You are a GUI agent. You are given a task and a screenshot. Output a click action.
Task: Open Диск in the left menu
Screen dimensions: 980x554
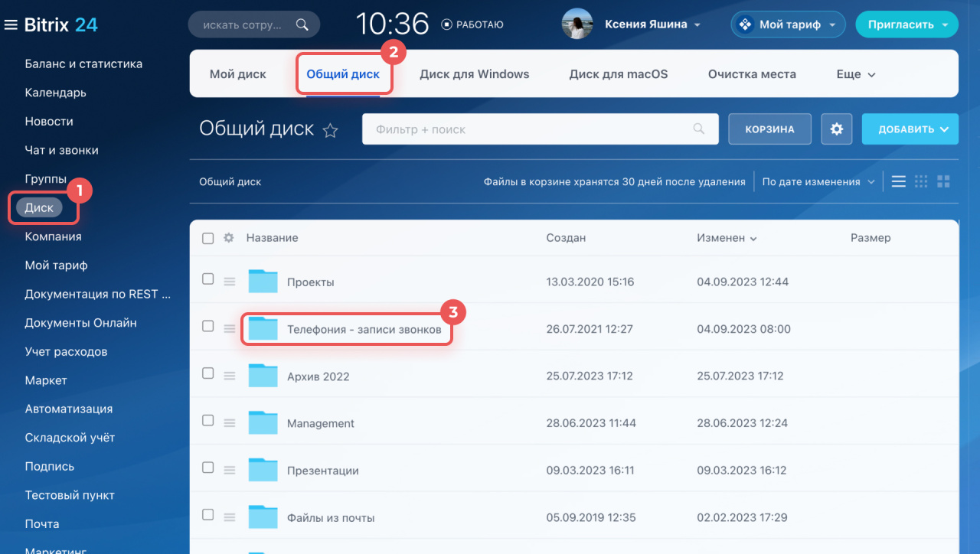point(39,207)
